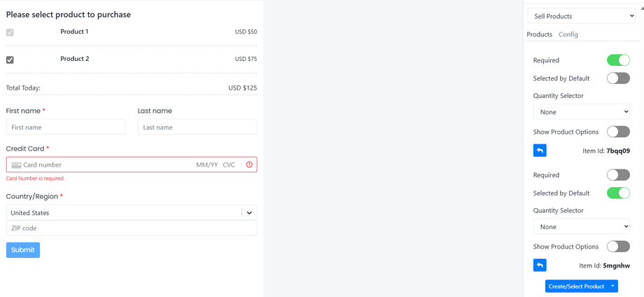Enable Required switch for second product

pos(618,175)
